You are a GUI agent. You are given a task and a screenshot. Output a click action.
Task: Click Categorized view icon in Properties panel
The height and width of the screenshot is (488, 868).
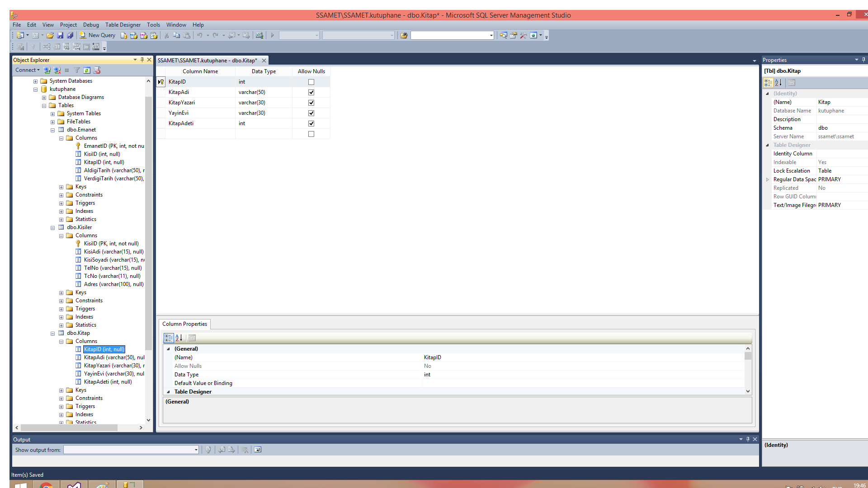point(768,83)
